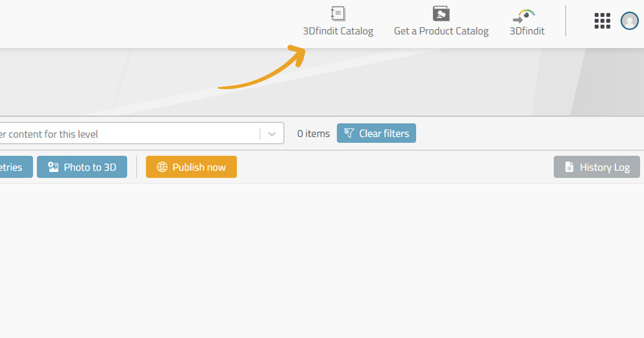This screenshot has height=338, width=644.
Task: Select the Get a Product Catalog image icon
Action: (x=441, y=13)
